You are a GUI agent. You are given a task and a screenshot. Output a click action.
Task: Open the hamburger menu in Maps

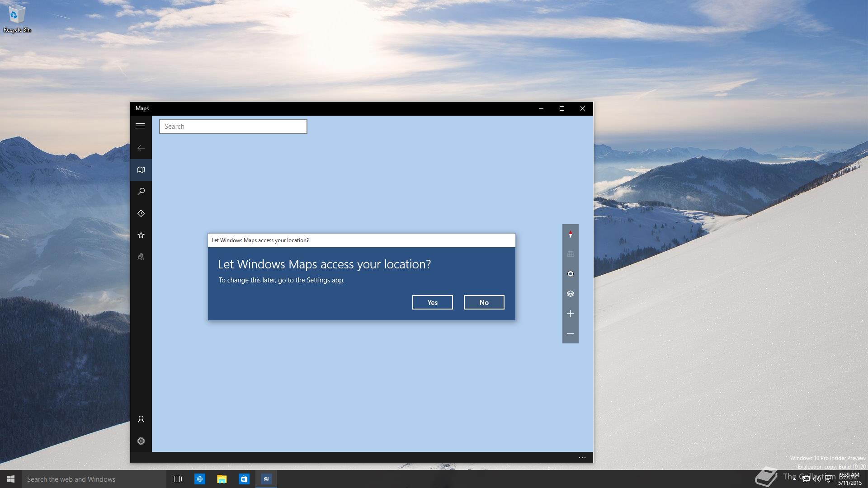(x=140, y=126)
